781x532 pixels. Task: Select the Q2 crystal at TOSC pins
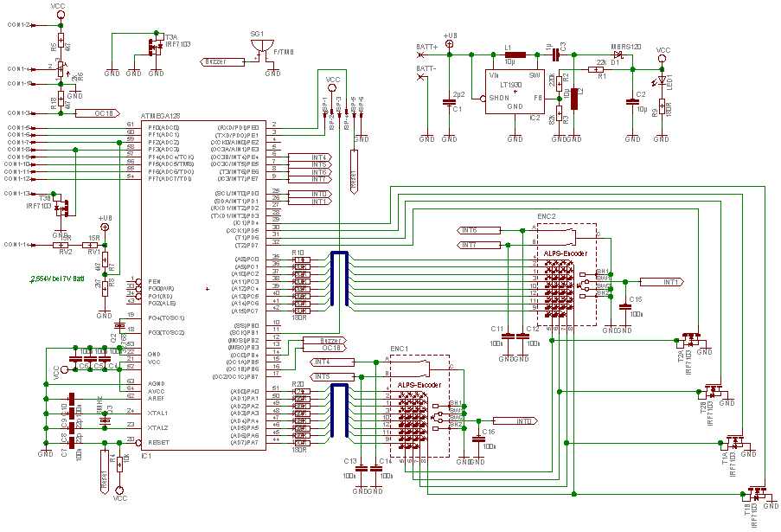pyautogui.click(x=119, y=325)
